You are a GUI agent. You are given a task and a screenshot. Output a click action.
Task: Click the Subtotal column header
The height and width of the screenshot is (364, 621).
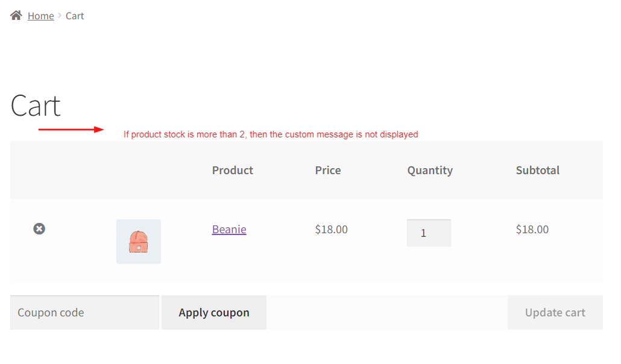[x=537, y=170]
